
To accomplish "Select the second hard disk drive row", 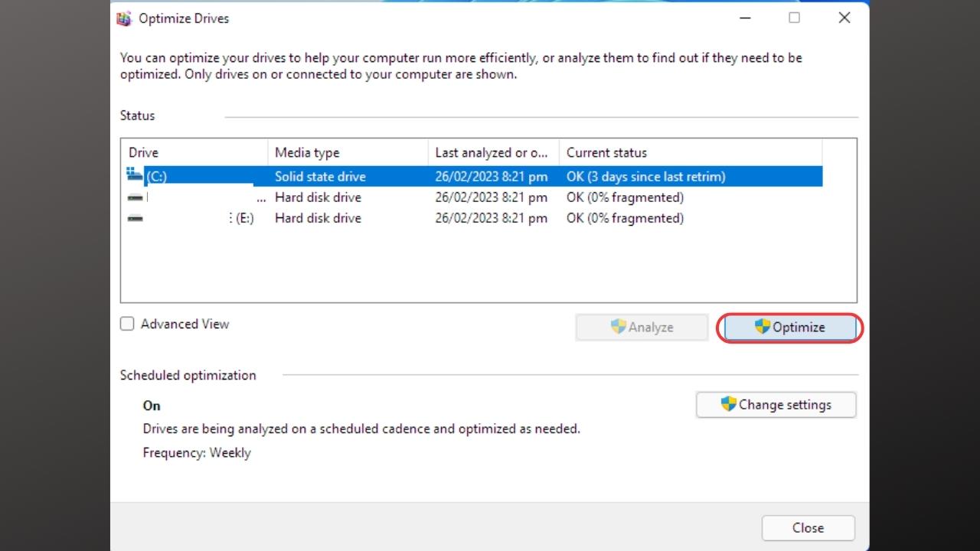I will pyautogui.click(x=383, y=197).
